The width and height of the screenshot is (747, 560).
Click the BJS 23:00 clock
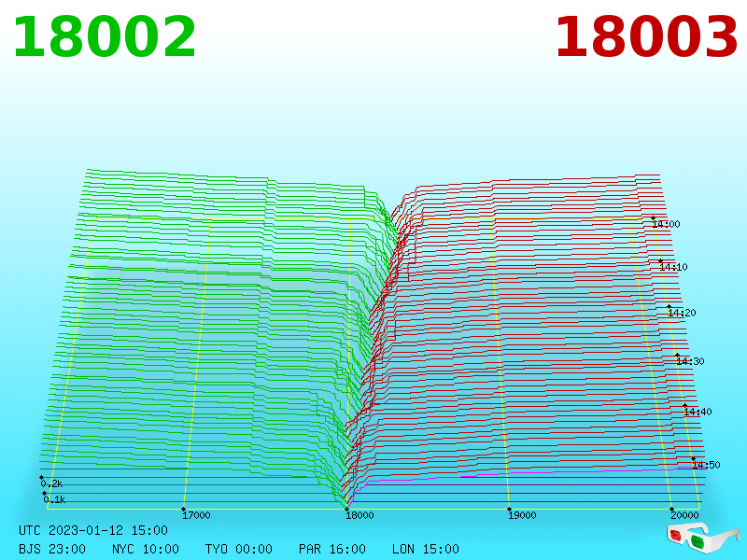52,549
